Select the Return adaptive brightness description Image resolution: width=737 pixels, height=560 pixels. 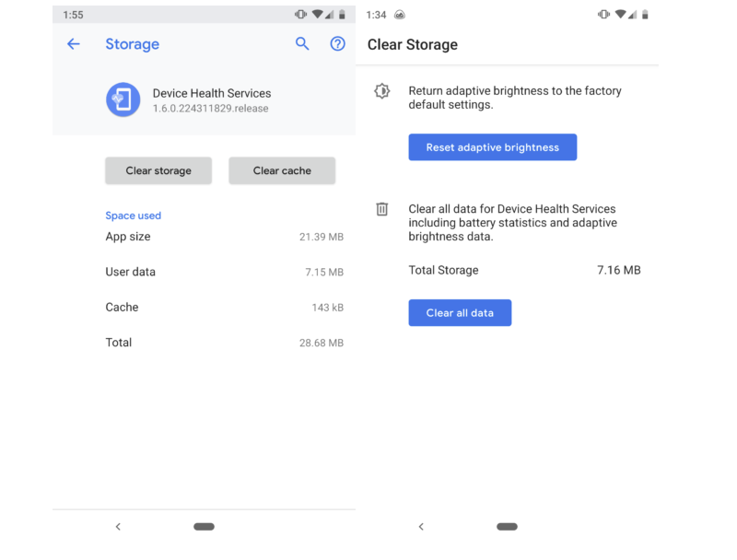(x=515, y=98)
